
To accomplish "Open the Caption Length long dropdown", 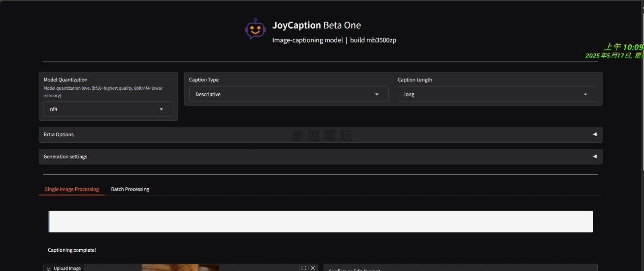I will 497,94.
